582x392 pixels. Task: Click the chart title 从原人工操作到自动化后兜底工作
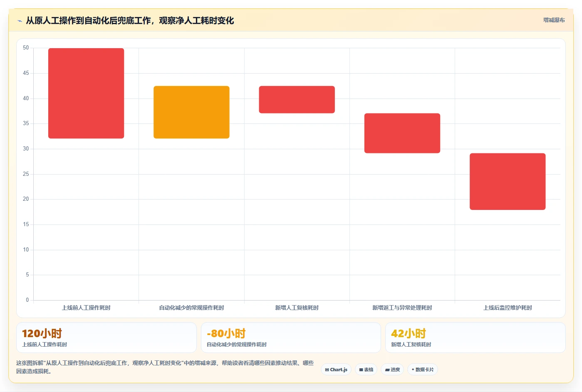130,20
